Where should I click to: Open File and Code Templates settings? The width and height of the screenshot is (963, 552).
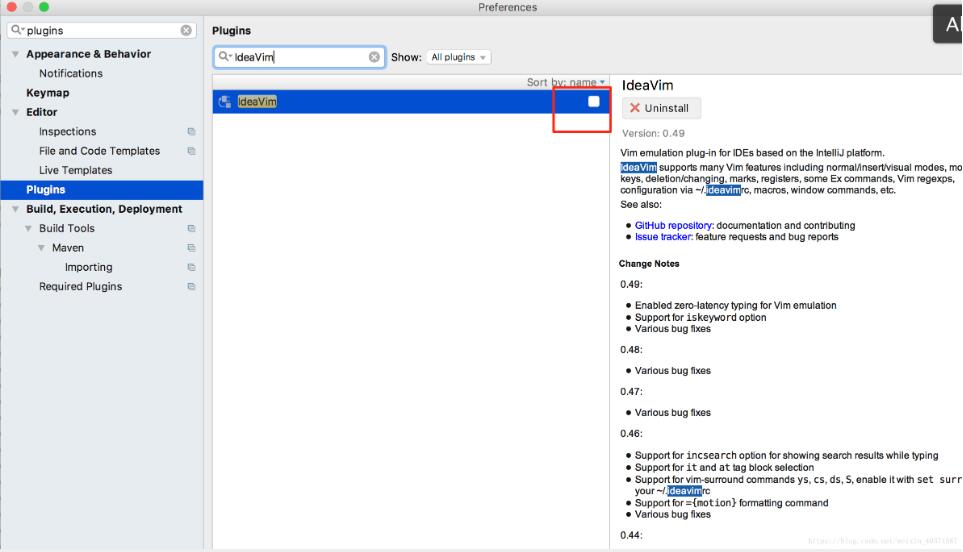pyautogui.click(x=99, y=151)
